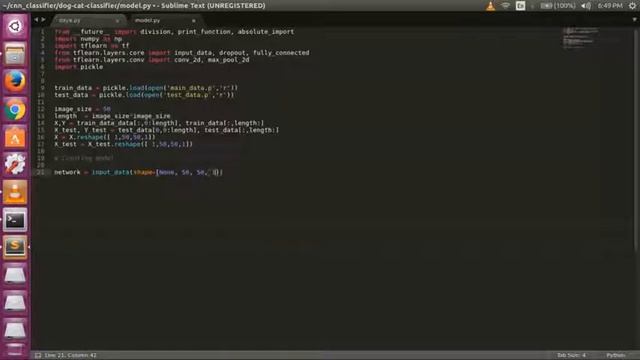Open the keyboard input source indicator
Viewport: 640px width, 360px height.
(x=520, y=6)
